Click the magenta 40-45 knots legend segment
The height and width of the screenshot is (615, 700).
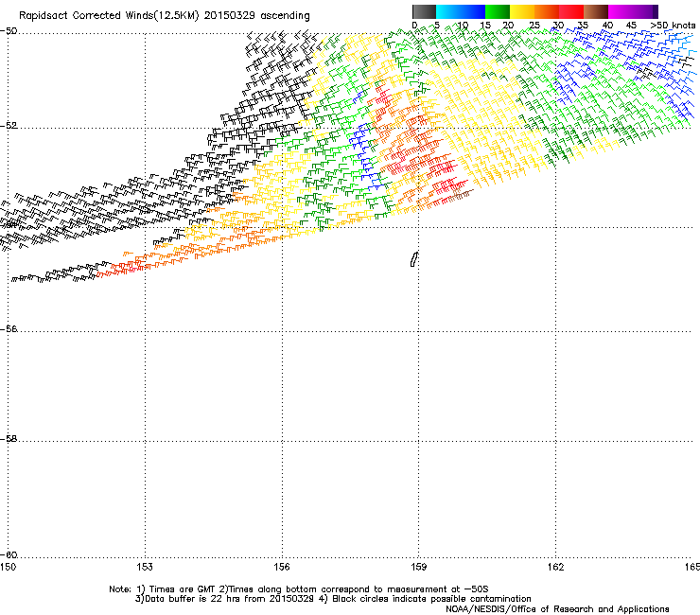click(x=621, y=11)
